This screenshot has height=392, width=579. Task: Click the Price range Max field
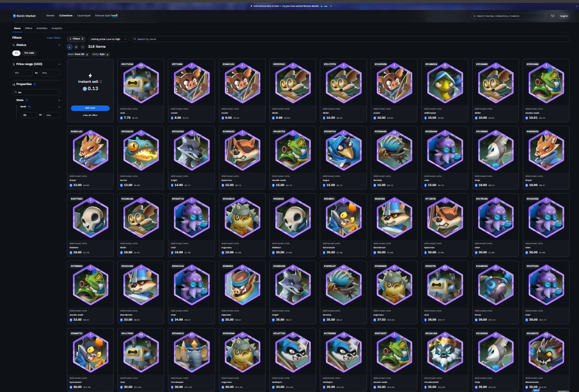click(x=50, y=73)
